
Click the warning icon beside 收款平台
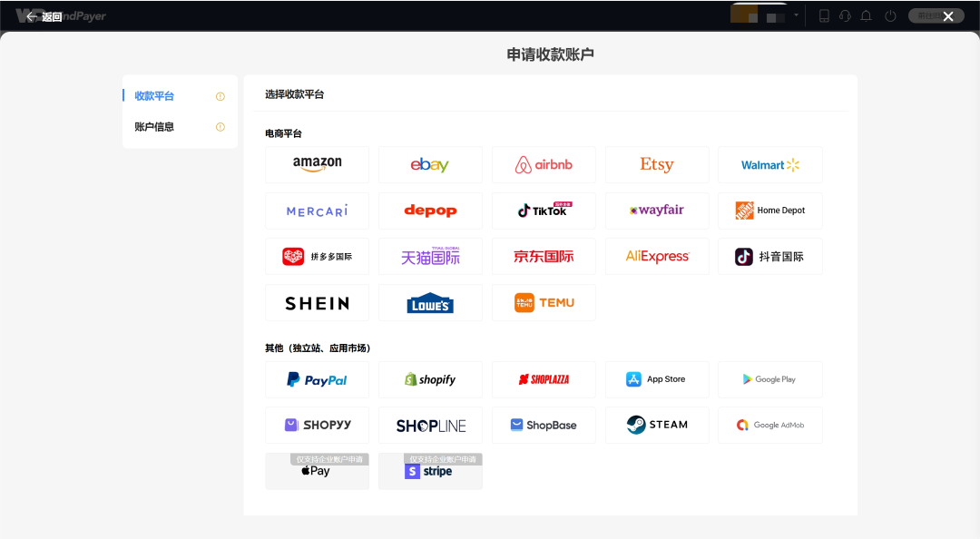[x=220, y=96]
